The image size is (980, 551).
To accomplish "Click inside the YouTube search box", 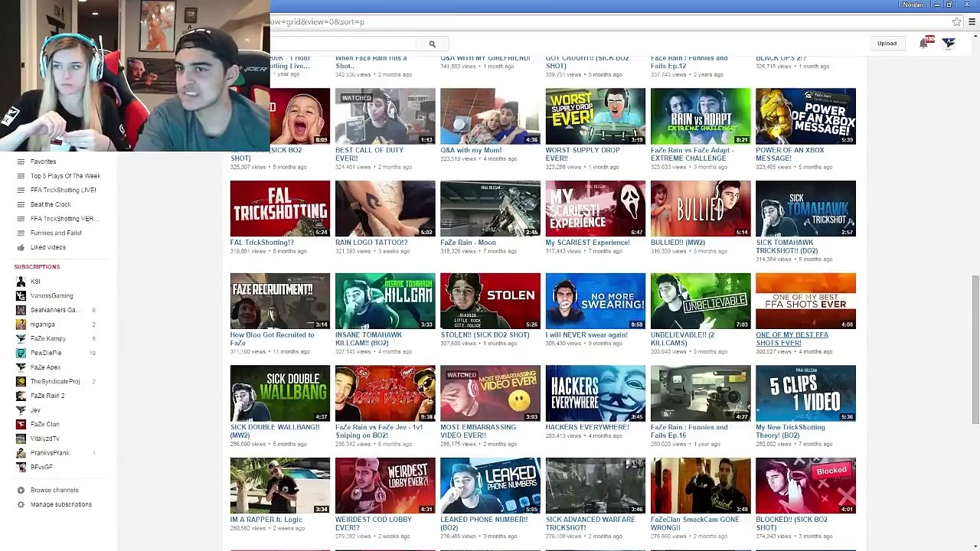I will [x=345, y=44].
